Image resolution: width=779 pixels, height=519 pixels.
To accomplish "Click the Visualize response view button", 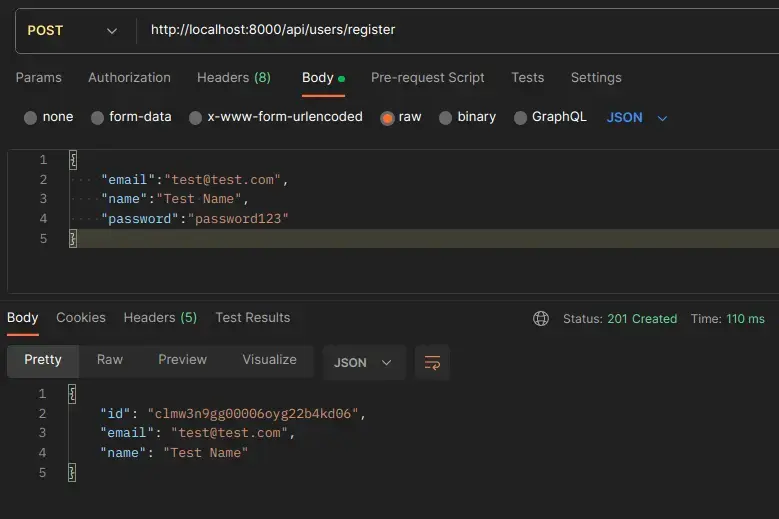I will (x=269, y=360).
